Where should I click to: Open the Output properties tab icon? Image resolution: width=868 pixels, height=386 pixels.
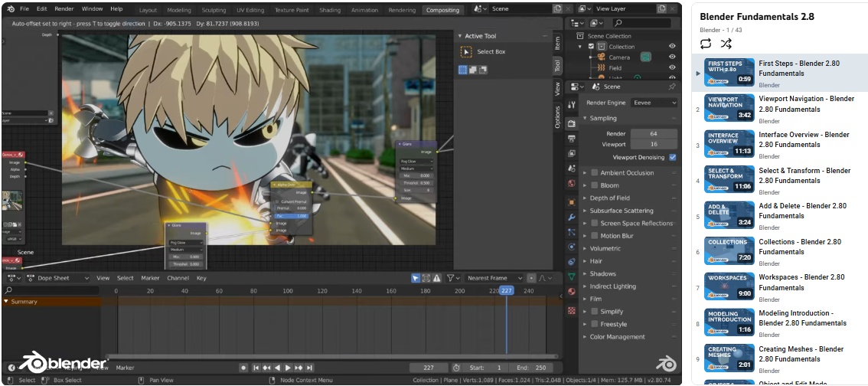(x=572, y=138)
